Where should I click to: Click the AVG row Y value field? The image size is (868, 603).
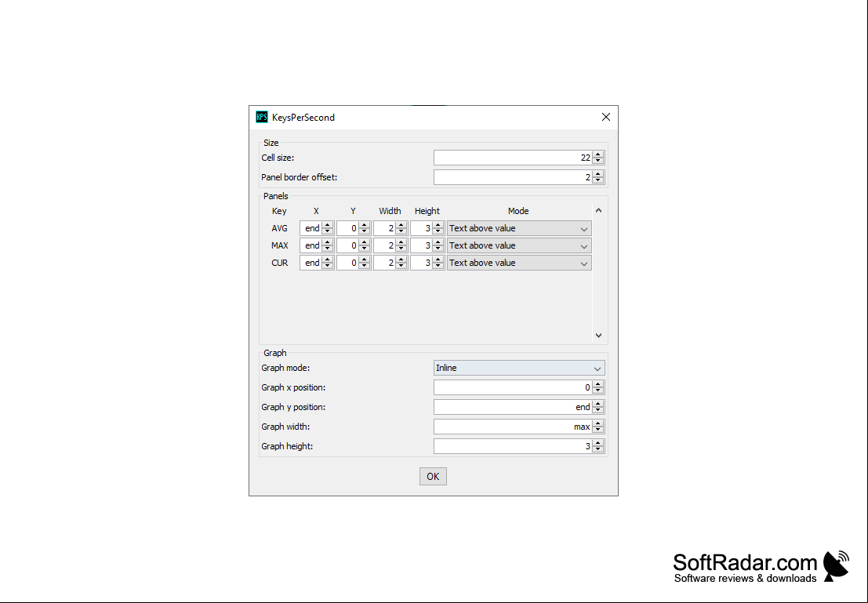point(347,228)
